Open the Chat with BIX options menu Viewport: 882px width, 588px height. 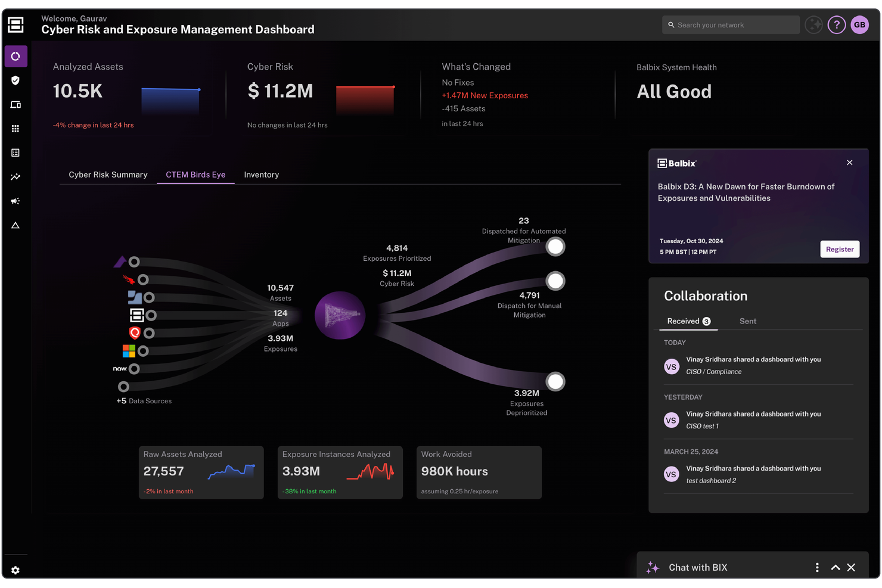pyautogui.click(x=817, y=567)
